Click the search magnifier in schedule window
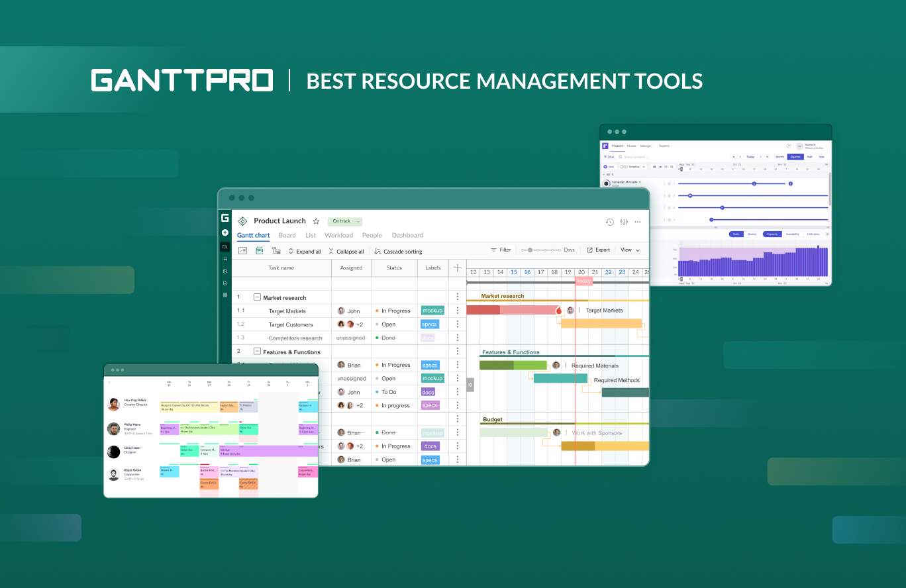Viewport: 906px width, 588px height. click(x=109, y=382)
